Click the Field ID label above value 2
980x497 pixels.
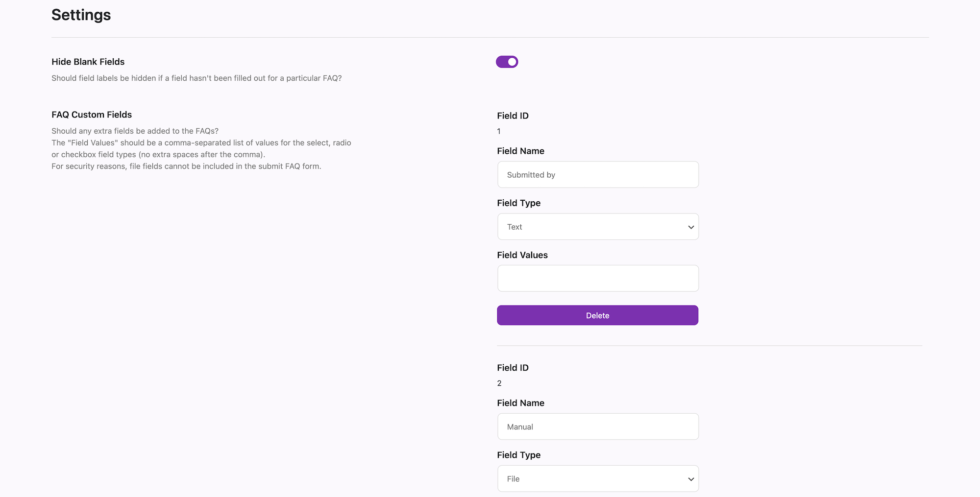coord(513,368)
